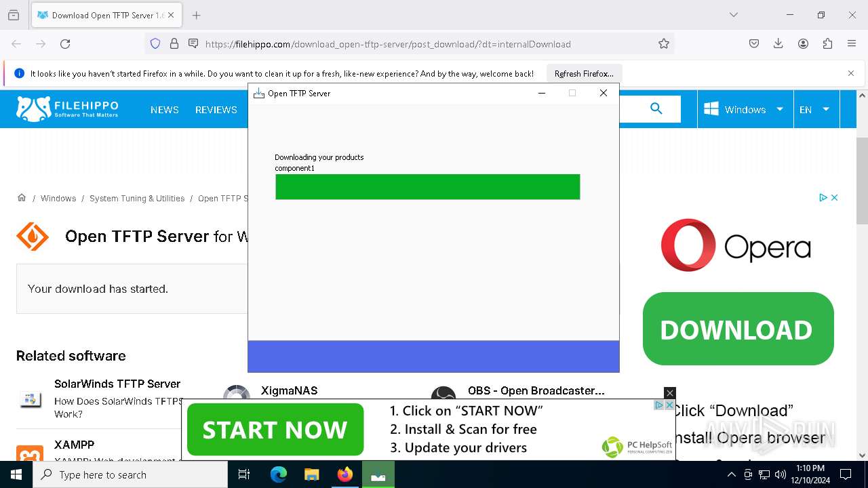This screenshot has height=488, width=868.
Task: Open System Tuning & Utilities breadcrumb
Action: click(x=137, y=199)
